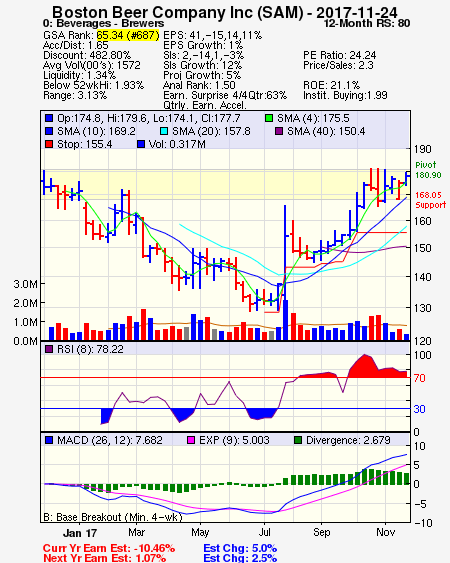Click the Liquidity: 1.34% value
Viewport: 450px width, 563px height.
(x=79, y=75)
